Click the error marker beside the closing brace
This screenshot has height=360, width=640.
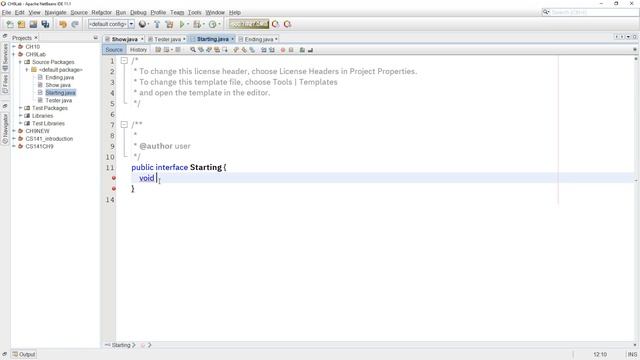pos(114,189)
